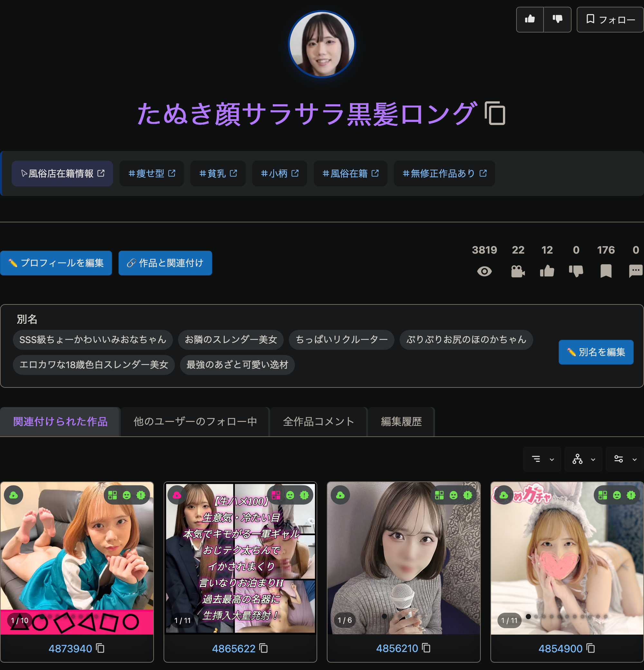Copy the profile name with copy icon

495,113
